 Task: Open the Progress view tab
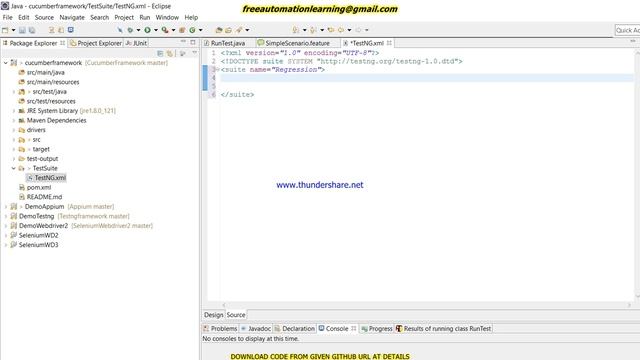pos(376,328)
